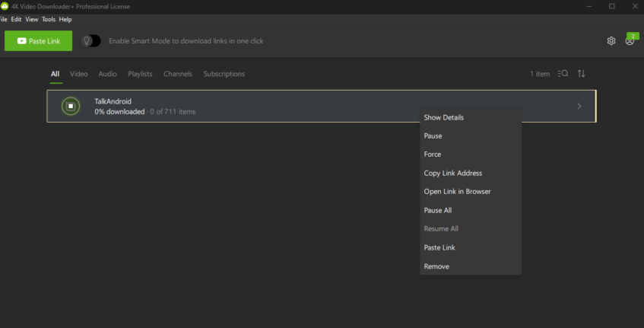Choose Paste Link in the context menu
Screen dimensions: 644x328
471,247
